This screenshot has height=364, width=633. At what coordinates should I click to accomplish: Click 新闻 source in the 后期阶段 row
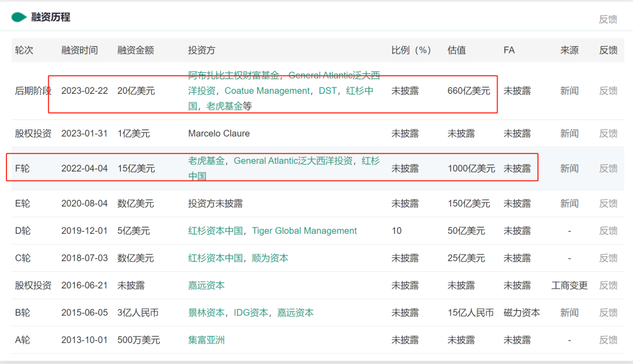point(569,91)
